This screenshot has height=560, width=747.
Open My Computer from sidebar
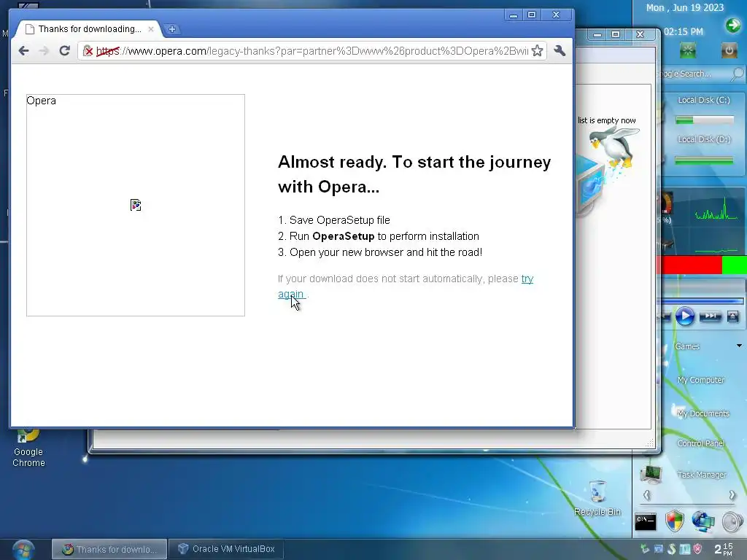click(x=700, y=380)
